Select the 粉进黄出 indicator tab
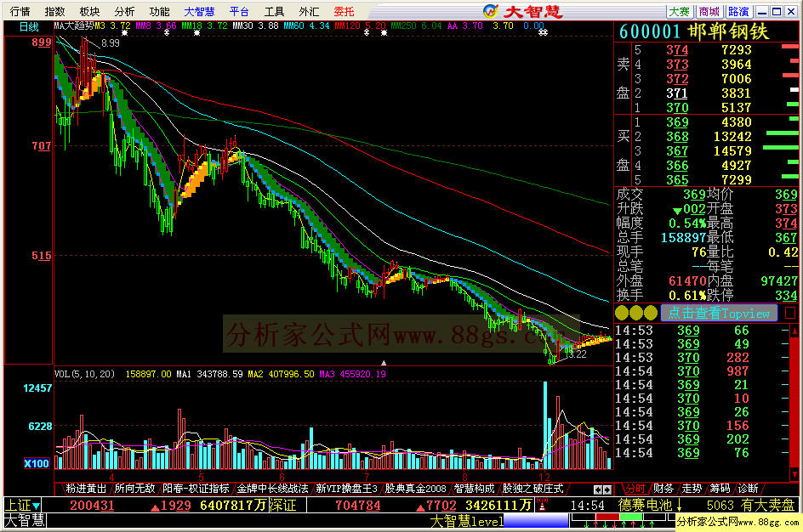The height and width of the screenshot is (532, 803). point(85,489)
